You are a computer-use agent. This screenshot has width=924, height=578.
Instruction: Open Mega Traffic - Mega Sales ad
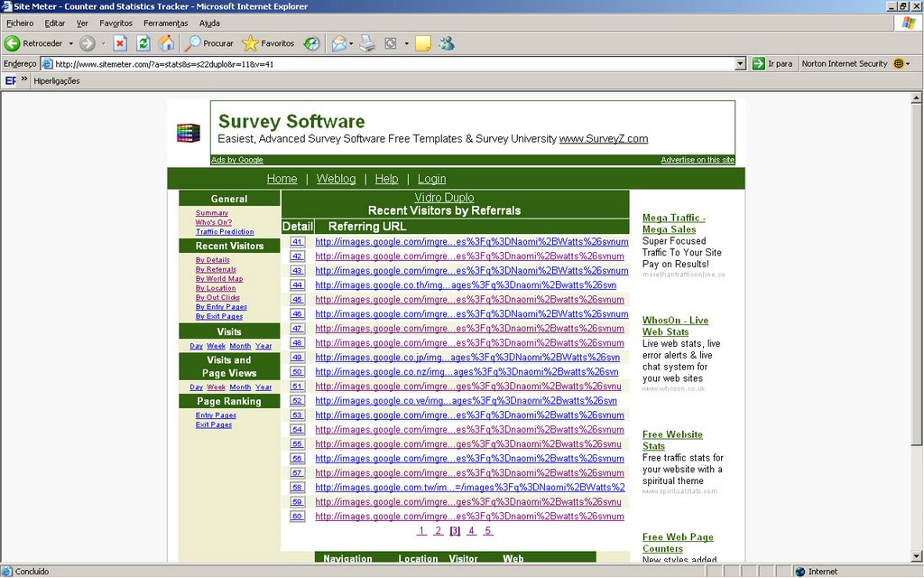[673, 224]
